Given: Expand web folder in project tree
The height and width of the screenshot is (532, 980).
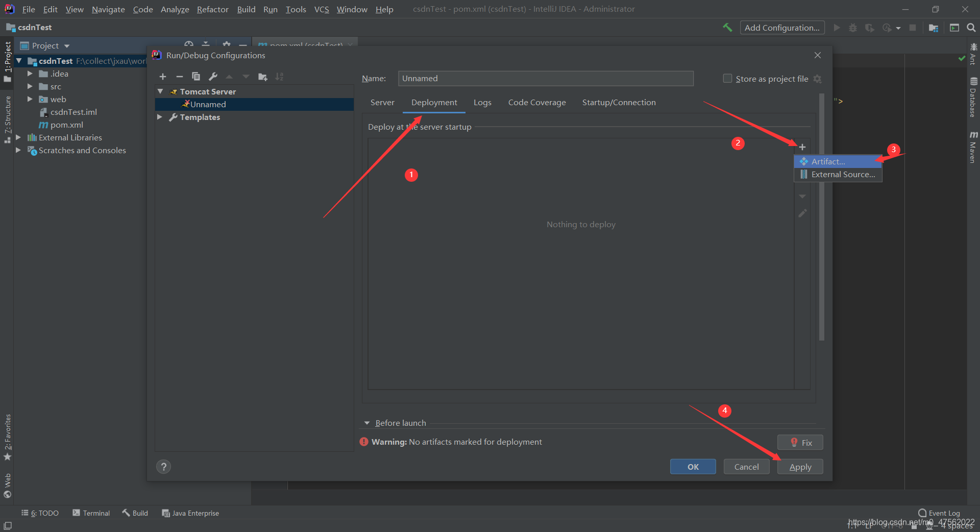Looking at the screenshot, I should tap(30, 99).
